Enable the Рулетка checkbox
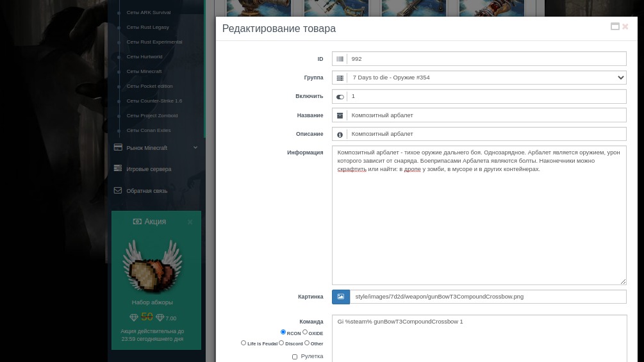 click(x=295, y=357)
